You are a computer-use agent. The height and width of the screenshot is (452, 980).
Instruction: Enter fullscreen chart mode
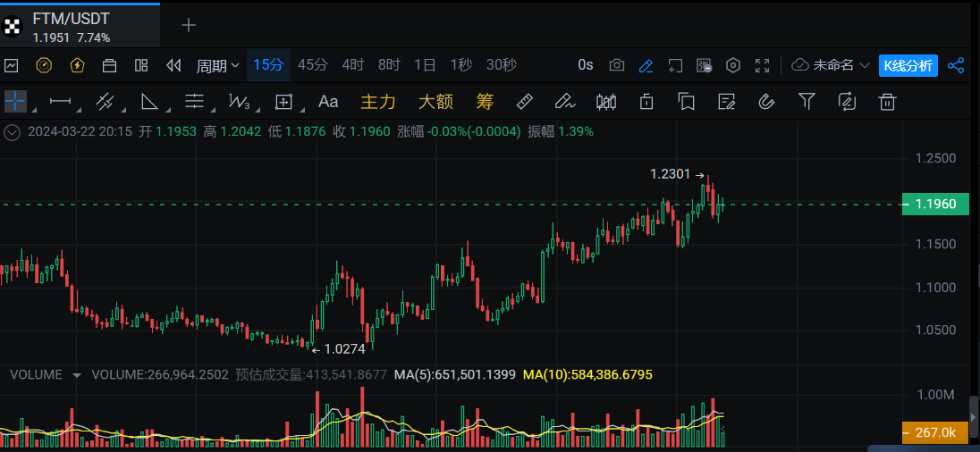click(763, 65)
